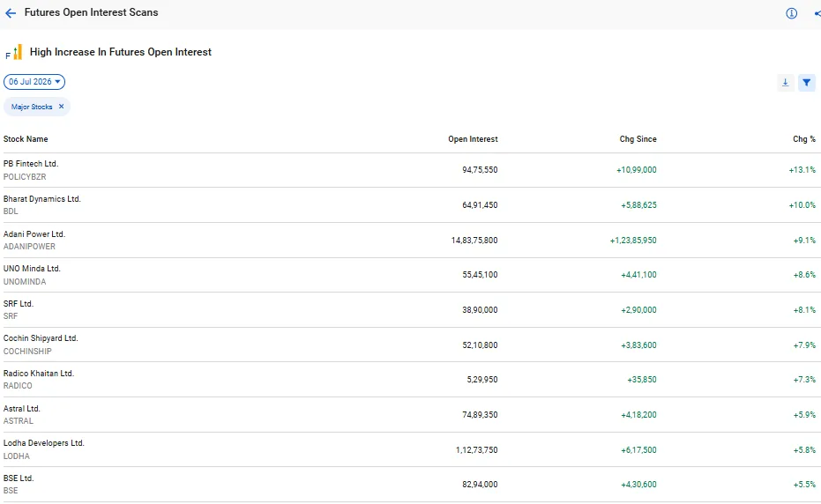Click the +8.1% change percentage

(x=804, y=310)
